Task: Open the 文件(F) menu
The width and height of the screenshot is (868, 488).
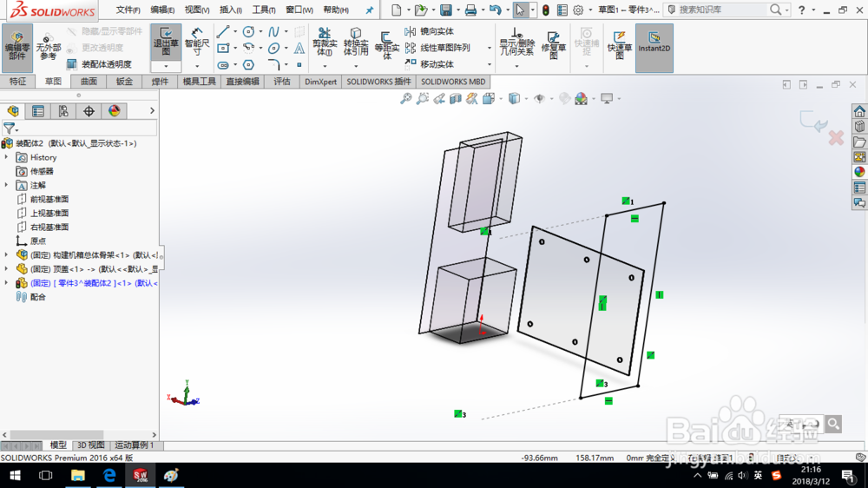Action: [x=128, y=10]
